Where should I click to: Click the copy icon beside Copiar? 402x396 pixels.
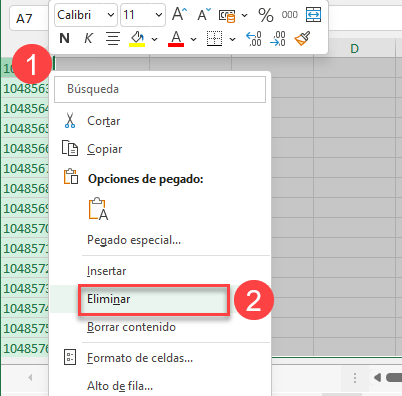point(70,148)
